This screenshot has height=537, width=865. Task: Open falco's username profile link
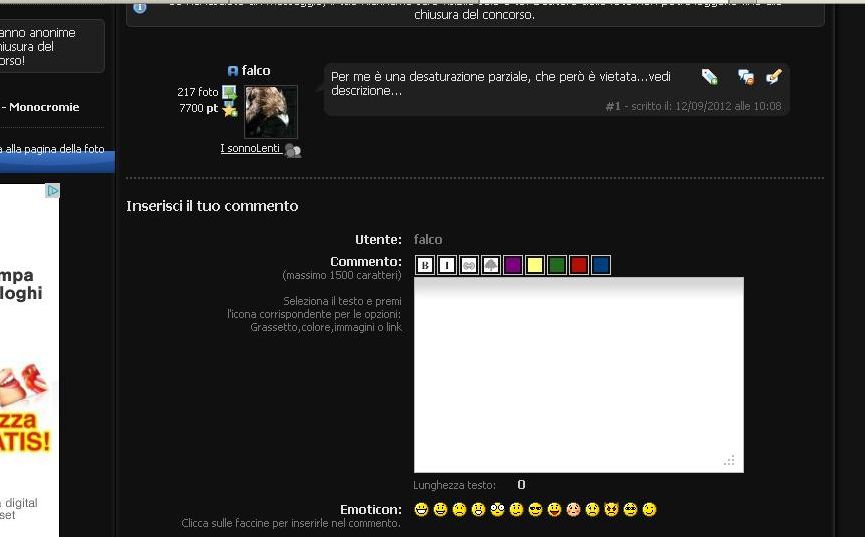tap(256, 71)
